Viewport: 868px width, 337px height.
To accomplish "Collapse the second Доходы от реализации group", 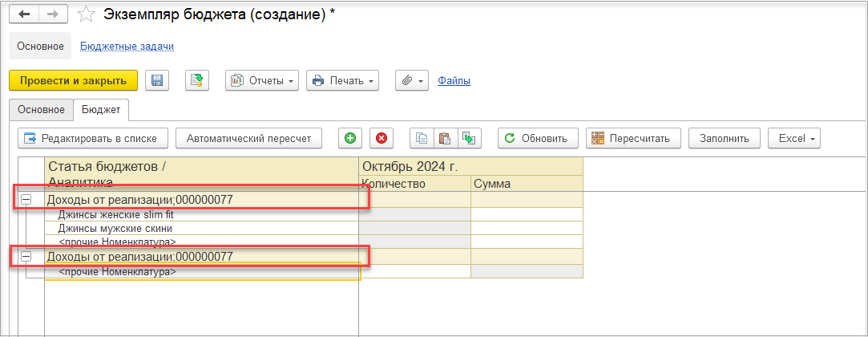I will pos(26,256).
